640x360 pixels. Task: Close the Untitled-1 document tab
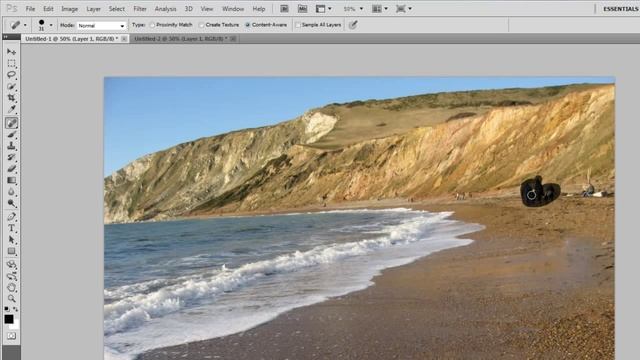124,38
